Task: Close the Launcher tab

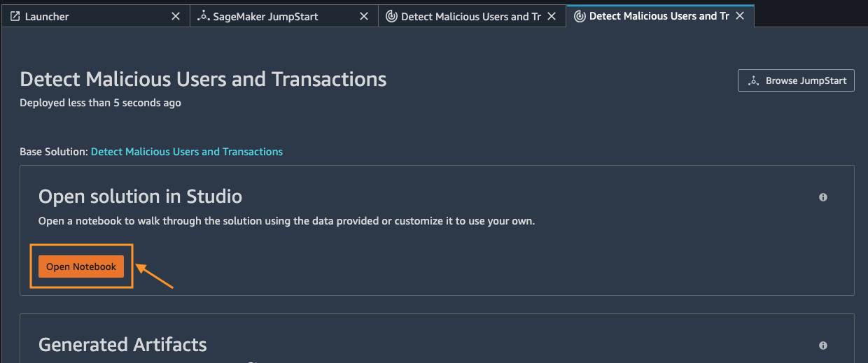Action: [x=176, y=16]
